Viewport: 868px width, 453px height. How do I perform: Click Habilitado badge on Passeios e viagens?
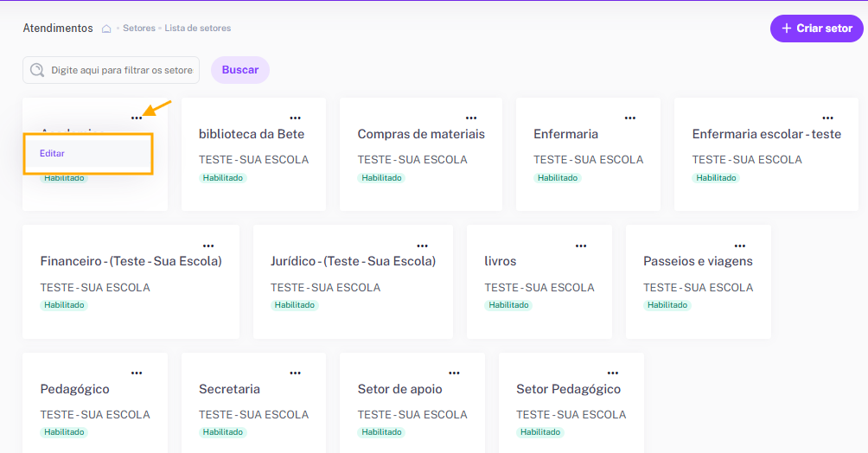pos(667,305)
